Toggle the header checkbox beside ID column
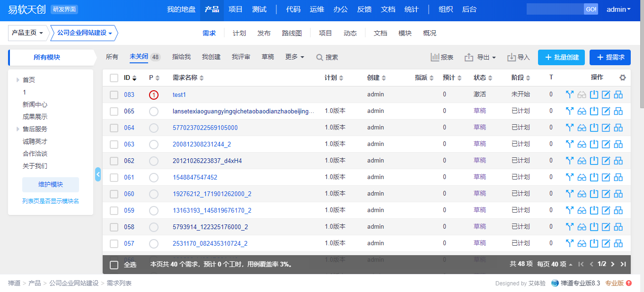 point(114,77)
